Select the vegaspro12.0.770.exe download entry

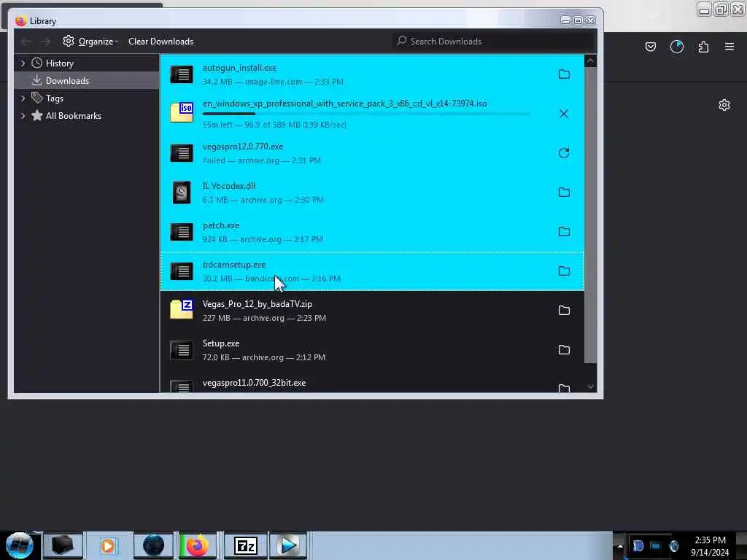372,153
